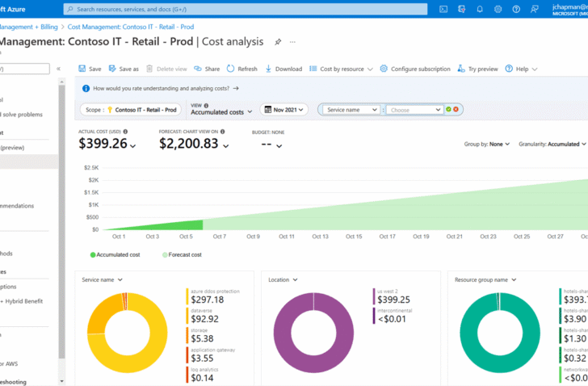Open the feedback icon in the top bar
The image size is (588, 386).
(535, 10)
